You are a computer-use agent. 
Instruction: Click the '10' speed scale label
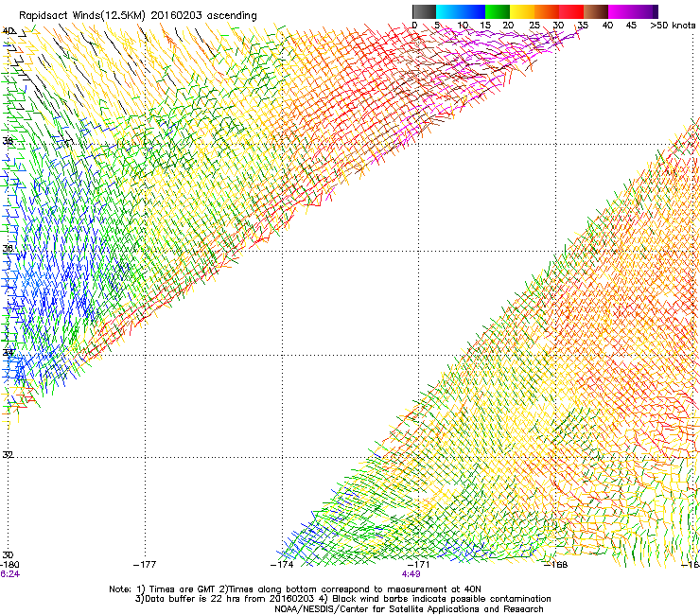pos(463,25)
